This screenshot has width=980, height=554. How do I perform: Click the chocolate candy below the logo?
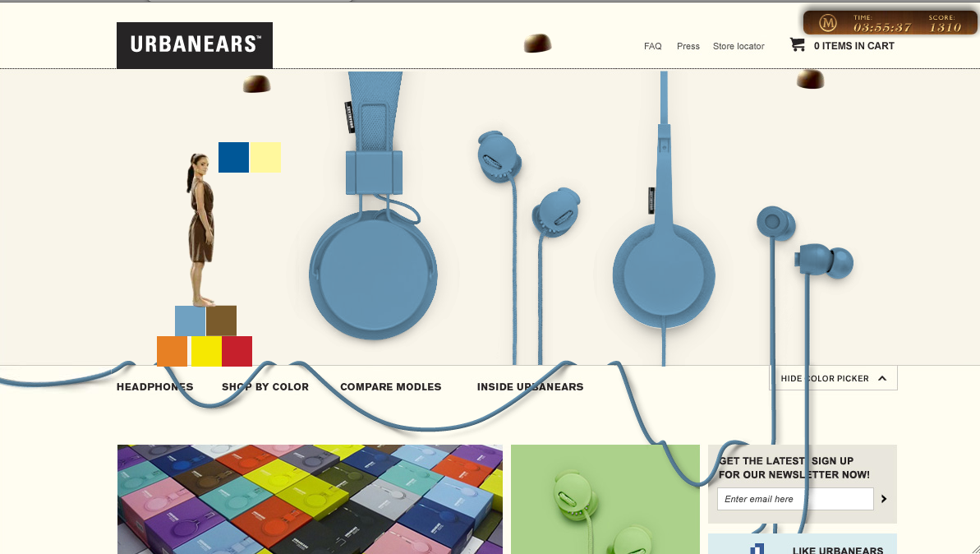coord(256,84)
